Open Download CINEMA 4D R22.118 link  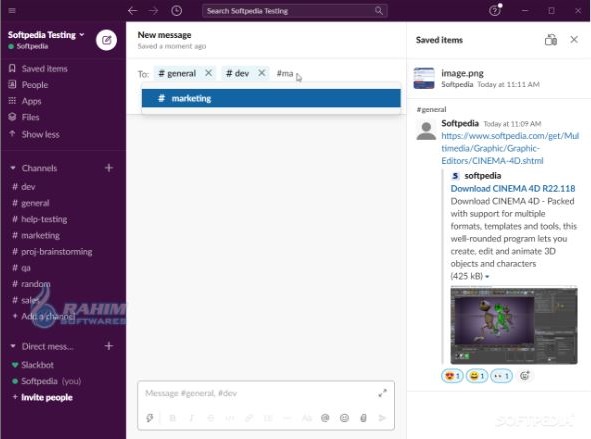[513, 188]
